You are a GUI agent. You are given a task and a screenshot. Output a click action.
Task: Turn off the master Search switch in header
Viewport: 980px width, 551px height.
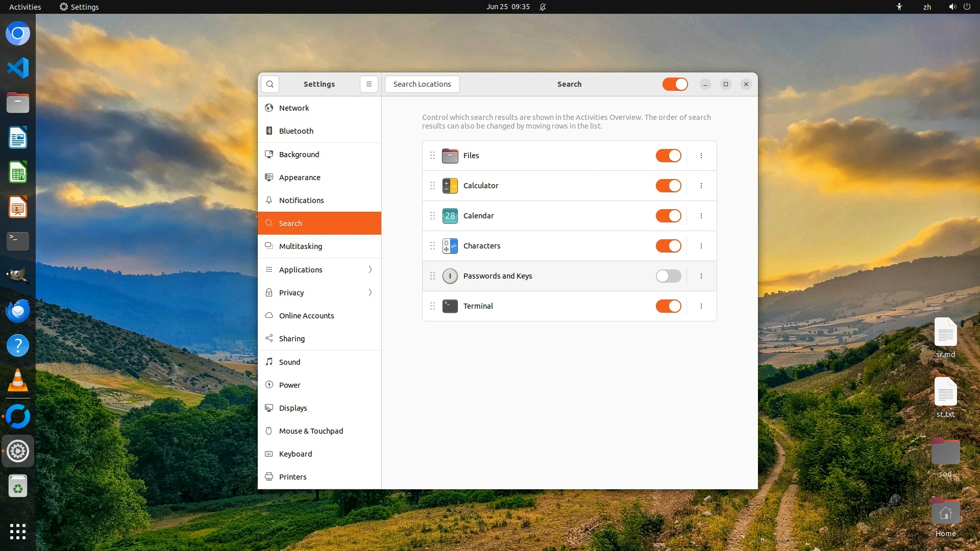(675, 84)
